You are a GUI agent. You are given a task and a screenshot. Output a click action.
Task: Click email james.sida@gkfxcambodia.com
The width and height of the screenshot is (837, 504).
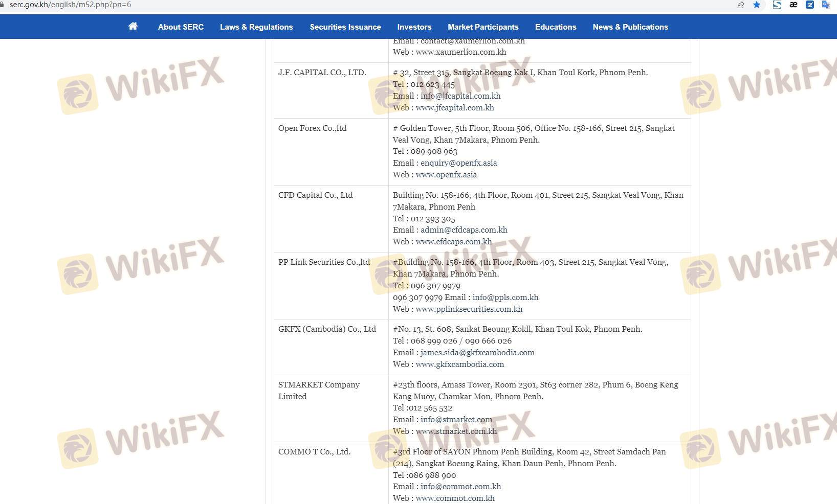coord(477,353)
